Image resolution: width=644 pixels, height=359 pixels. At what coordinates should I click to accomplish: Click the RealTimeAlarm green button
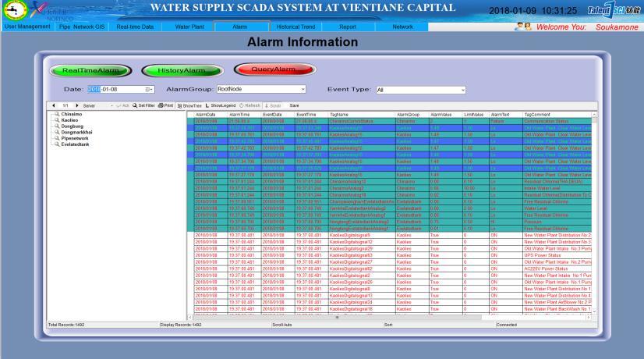90,71
